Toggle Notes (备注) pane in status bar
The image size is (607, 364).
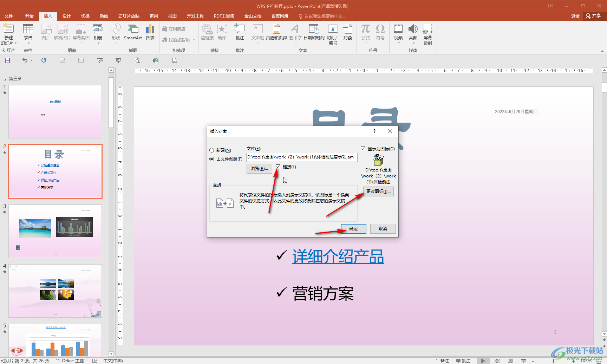coord(442,361)
